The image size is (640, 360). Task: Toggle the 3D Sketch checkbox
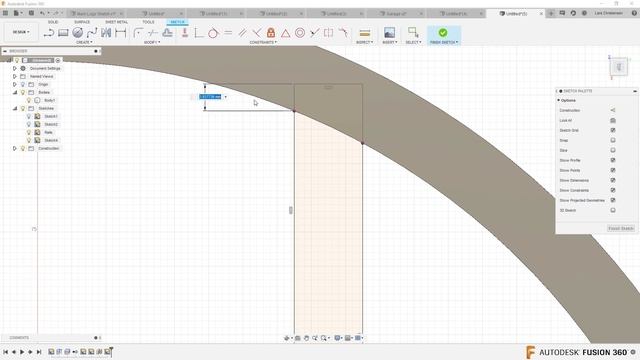click(613, 210)
